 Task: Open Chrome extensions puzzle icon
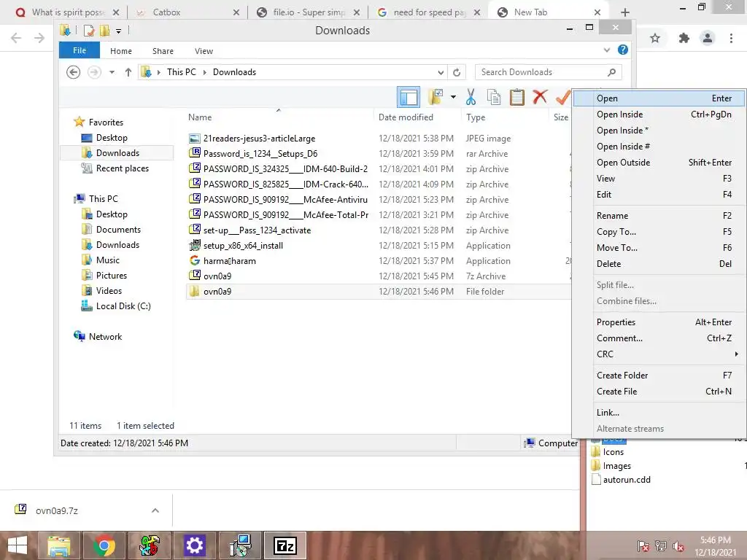point(684,38)
